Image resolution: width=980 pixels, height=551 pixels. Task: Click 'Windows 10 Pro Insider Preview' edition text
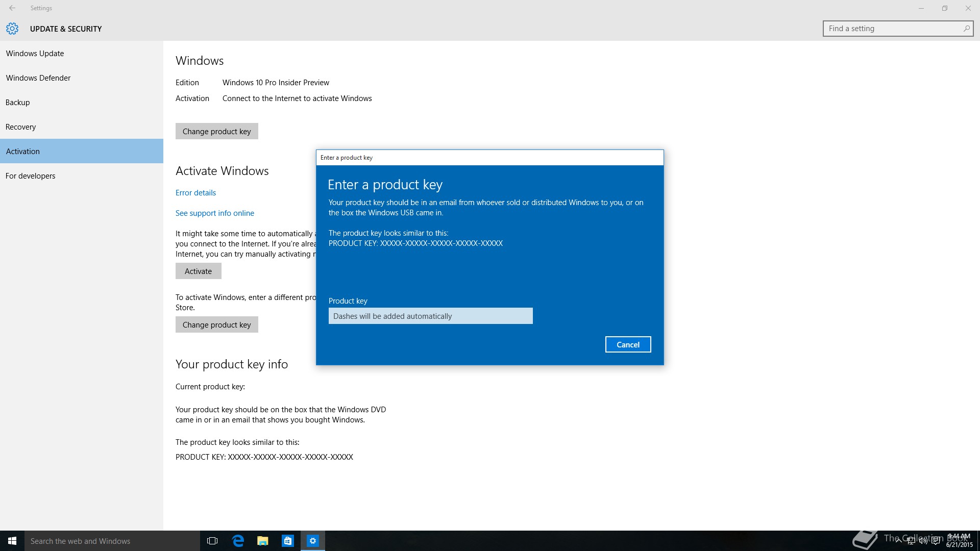coord(276,83)
